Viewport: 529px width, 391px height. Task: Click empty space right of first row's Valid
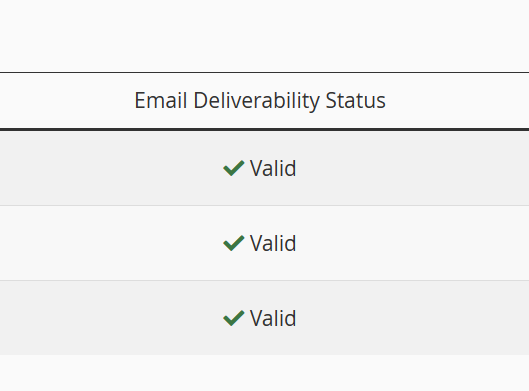coord(412,168)
